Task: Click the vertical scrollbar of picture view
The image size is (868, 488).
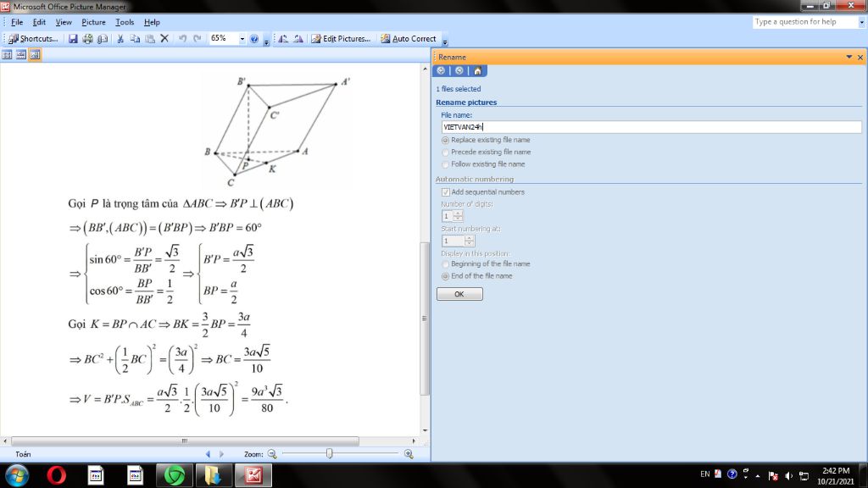Action: (x=425, y=319)
